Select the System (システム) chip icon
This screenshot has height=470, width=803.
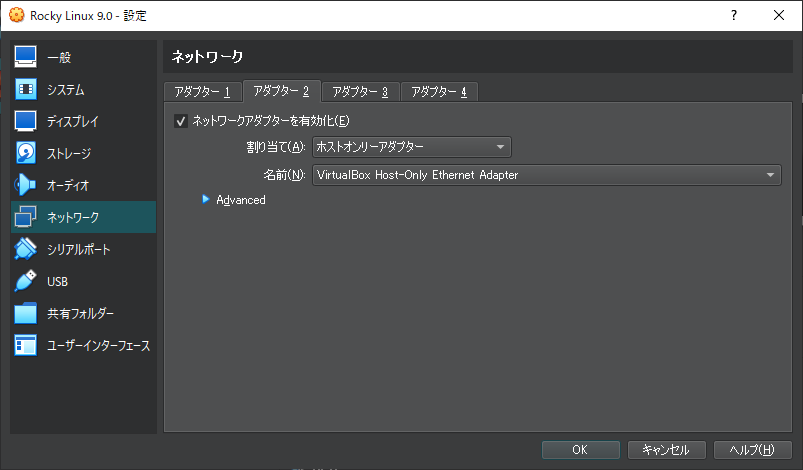(25, 89)
